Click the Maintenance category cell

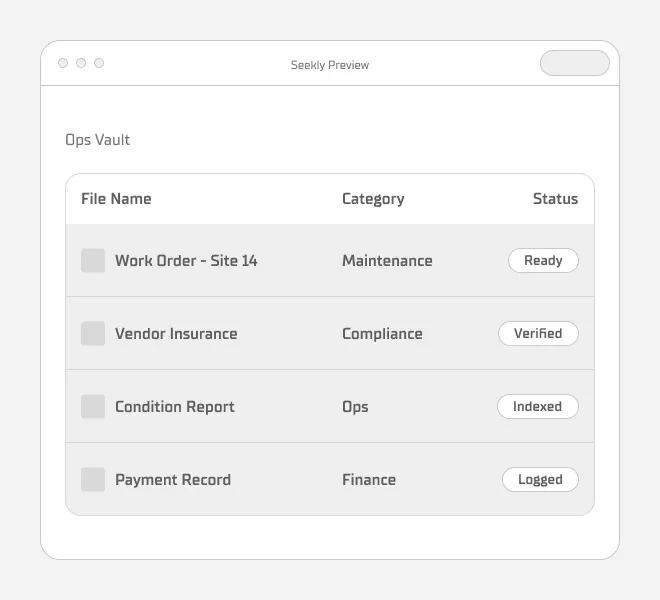point(387,261)
